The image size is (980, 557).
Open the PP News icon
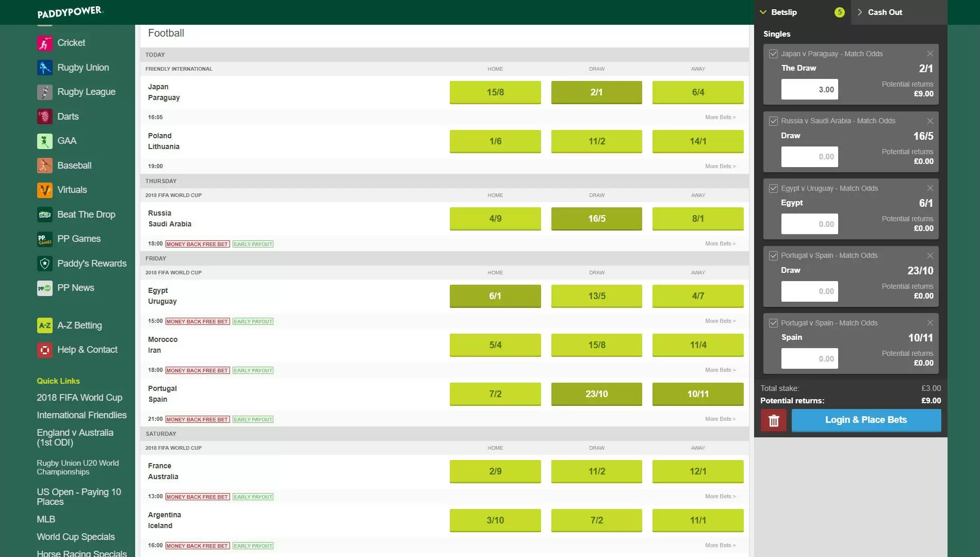point(45,288)
